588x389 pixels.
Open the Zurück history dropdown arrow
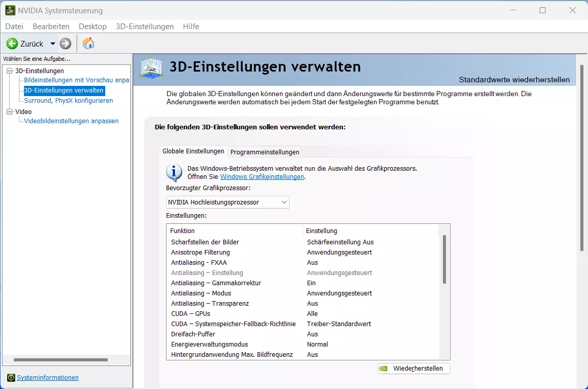click(53, 43)
